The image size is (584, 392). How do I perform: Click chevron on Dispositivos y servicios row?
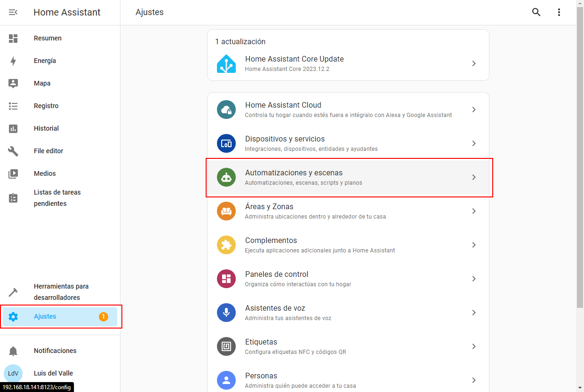(x=474, y=143)
